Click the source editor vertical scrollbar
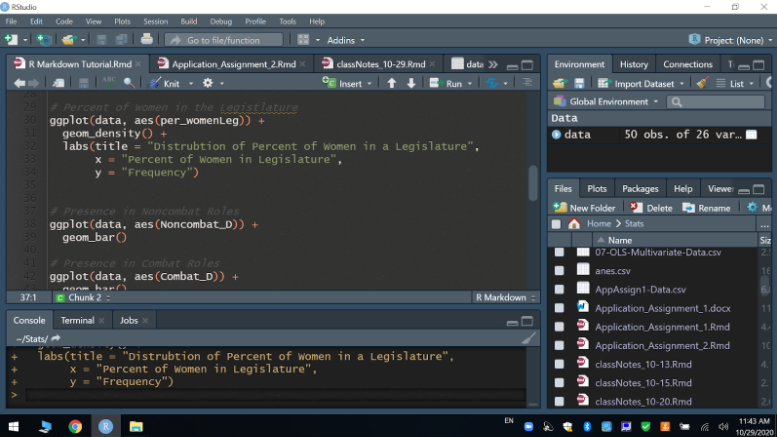This screenshot has height=437, width=777. point(533,183)
